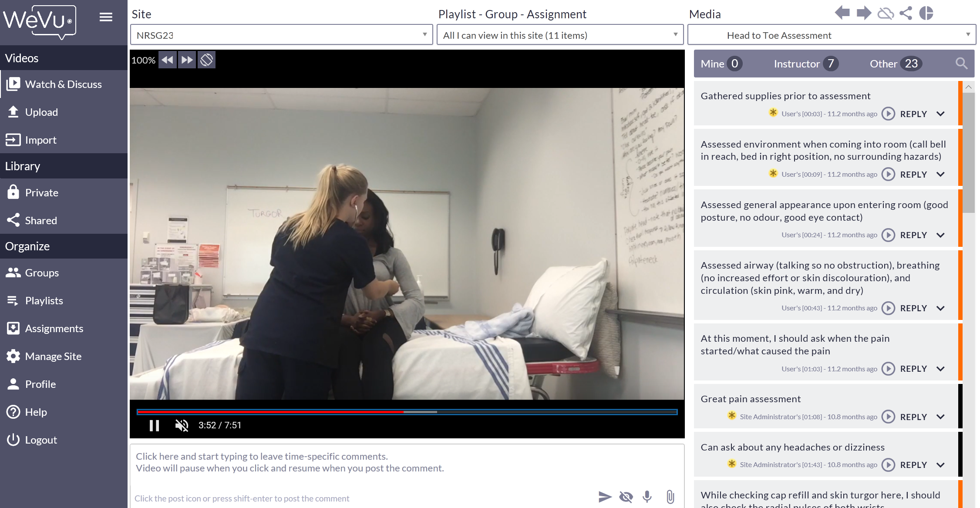
Task: Click the rewind speed icon
Action: 167,60
